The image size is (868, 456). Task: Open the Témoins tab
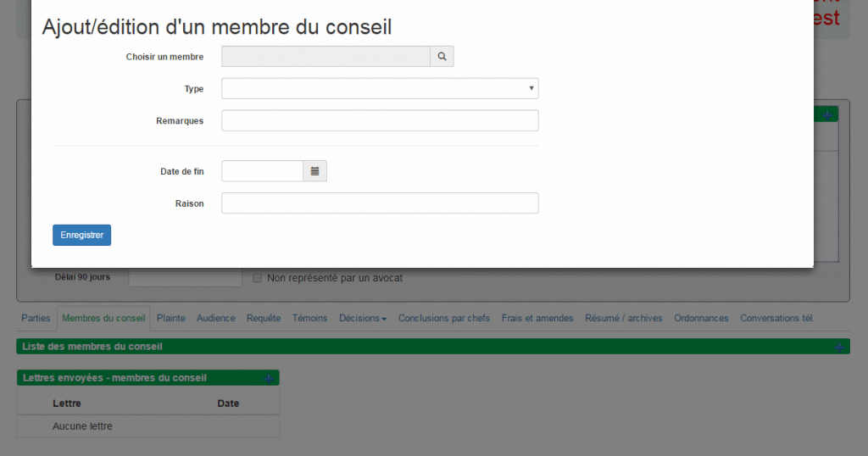pyautogui.click(x=310, y=318)
